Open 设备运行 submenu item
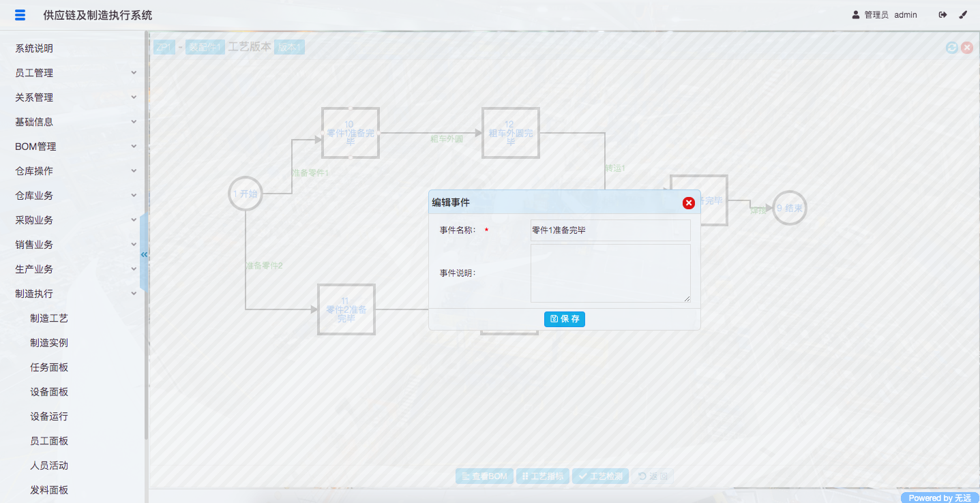 tap(49, 416)
